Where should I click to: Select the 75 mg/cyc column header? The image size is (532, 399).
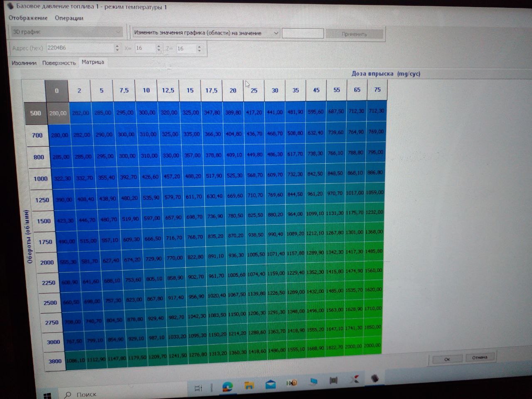pos(377,89)
